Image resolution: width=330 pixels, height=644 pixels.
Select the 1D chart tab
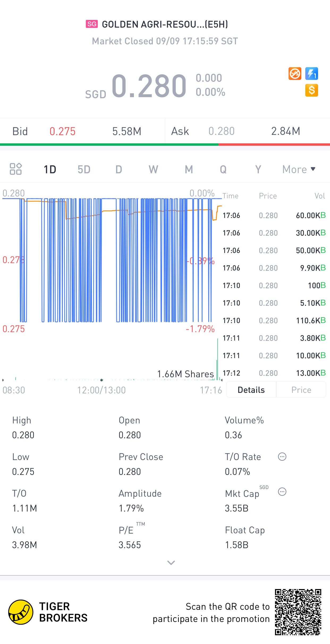coord(50,169)
